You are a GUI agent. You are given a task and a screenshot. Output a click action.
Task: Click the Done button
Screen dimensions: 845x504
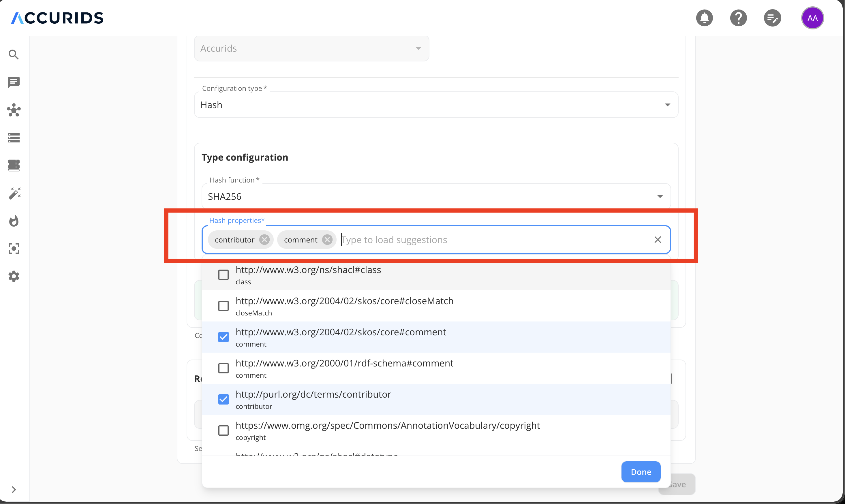[641, 472]
